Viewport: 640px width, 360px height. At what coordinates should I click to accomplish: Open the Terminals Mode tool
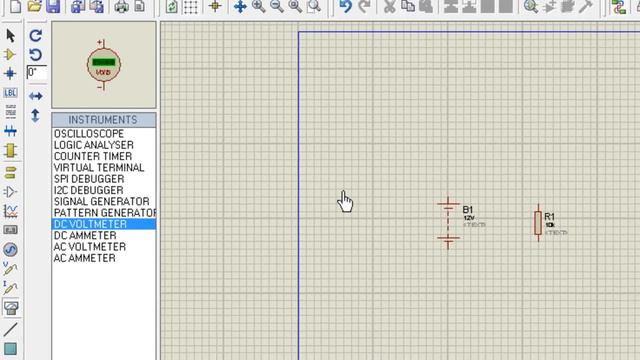pos(10,172)
